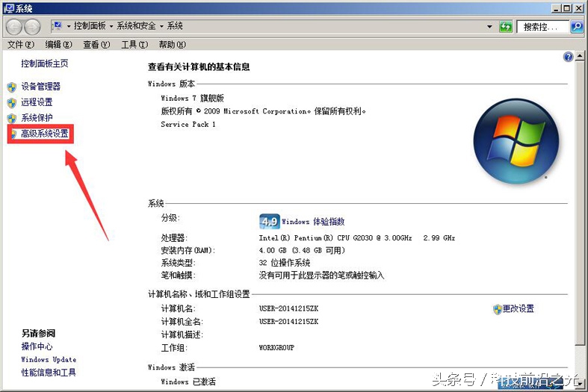Expand the dropdown arrow before 控制面板
Image resolution: width=588 pixels, height=392 pixels.
[69, 26]
